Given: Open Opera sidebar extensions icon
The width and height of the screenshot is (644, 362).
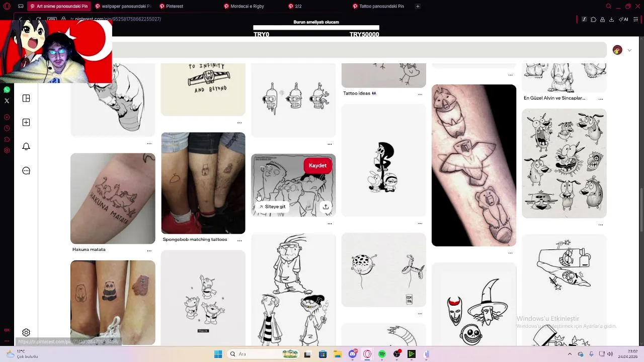Looking at the screenshot, I should (x=7, y=139).
